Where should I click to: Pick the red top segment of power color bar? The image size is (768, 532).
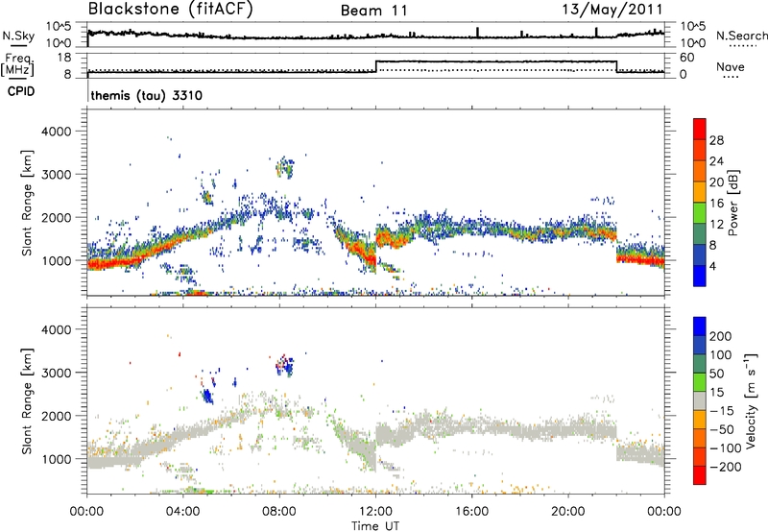700,129
